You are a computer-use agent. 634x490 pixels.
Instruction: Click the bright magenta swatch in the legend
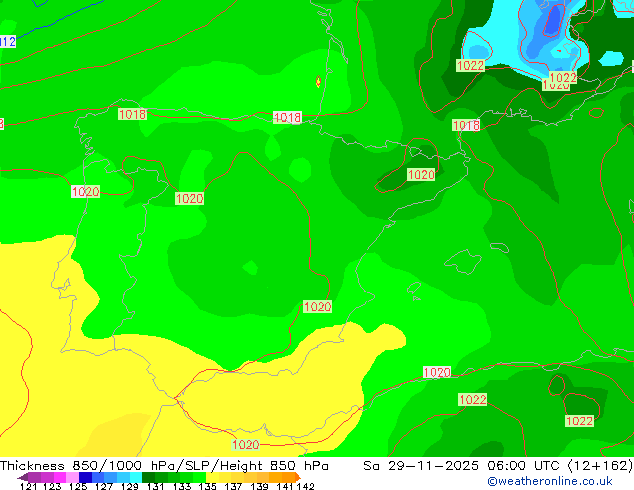coord(60,477)
